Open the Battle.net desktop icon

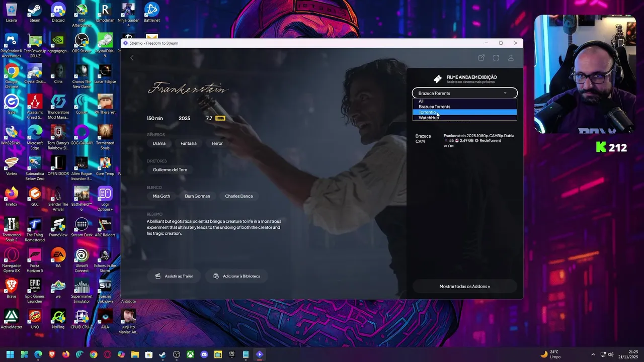tap(151, 13)
